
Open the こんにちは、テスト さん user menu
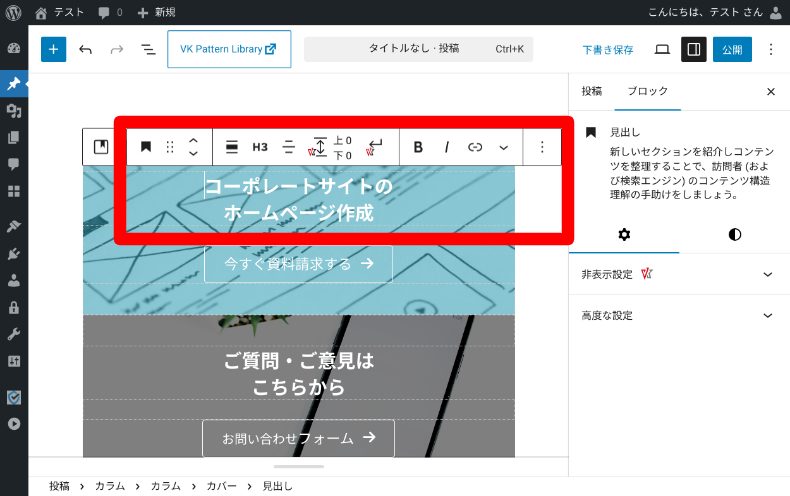[x=714, y=12]
